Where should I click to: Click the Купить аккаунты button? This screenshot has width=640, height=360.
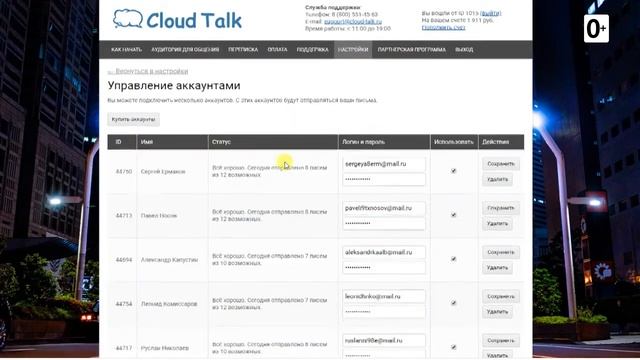133,119
